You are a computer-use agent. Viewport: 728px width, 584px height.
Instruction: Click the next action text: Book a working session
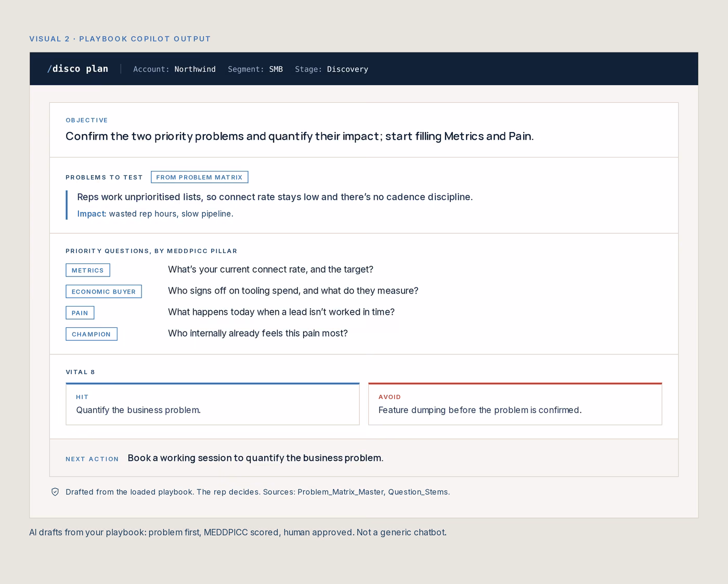255,458
